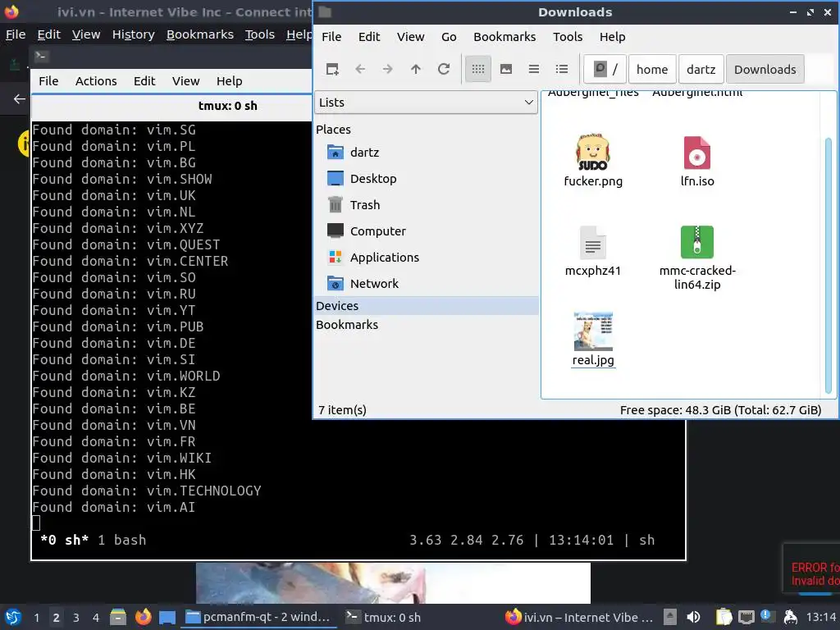This screenshot has height=630, width=840.
Task: Open the Lists side pane dropdown
Action: point(426,103)
